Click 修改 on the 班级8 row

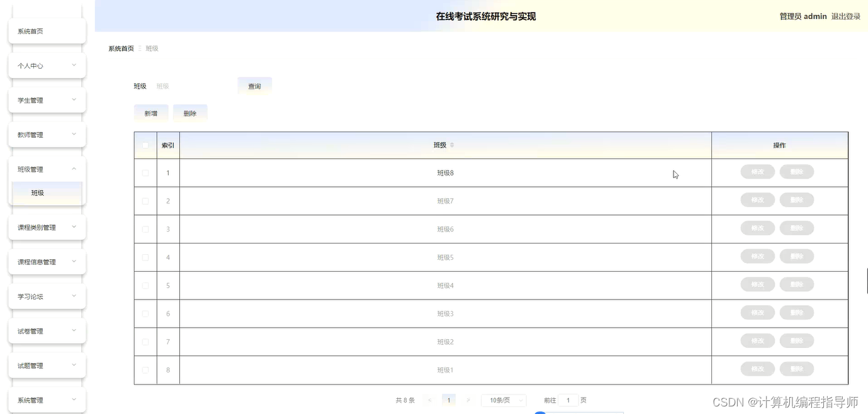coord(757,171)
